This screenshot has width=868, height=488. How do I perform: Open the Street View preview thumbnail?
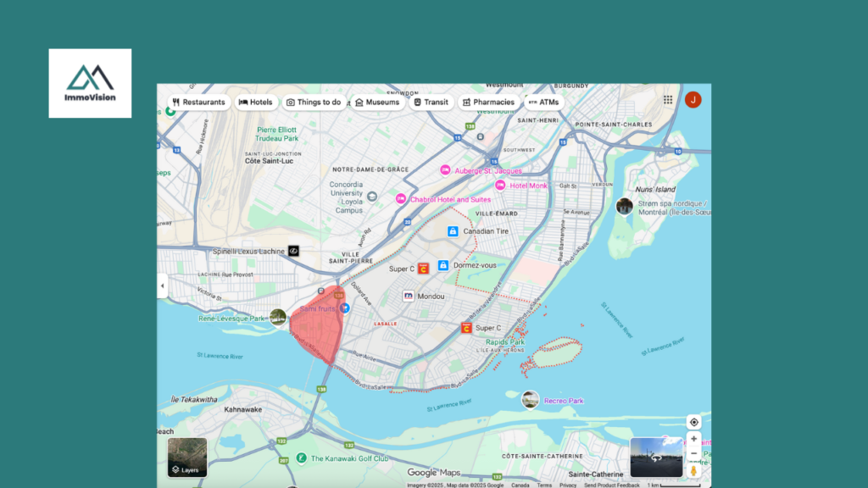click(x=656, y=457)
